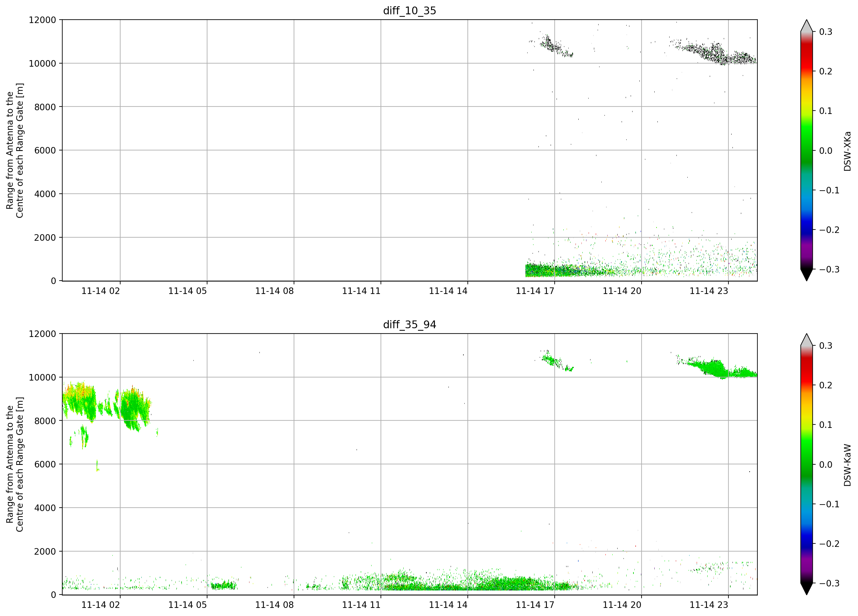
Task: Click the DSW-KaW color scale bar
Action: pyautogui.click(x=807, y=464)
